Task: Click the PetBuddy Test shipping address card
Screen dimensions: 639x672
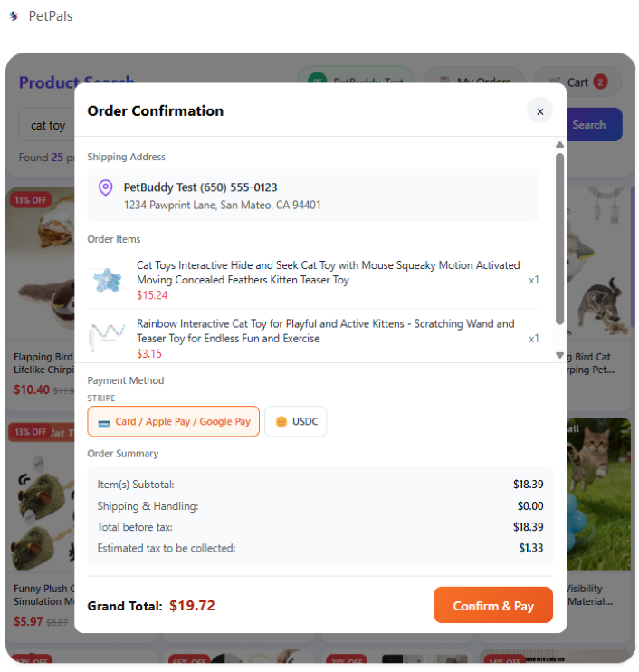Action: [312, 196]
